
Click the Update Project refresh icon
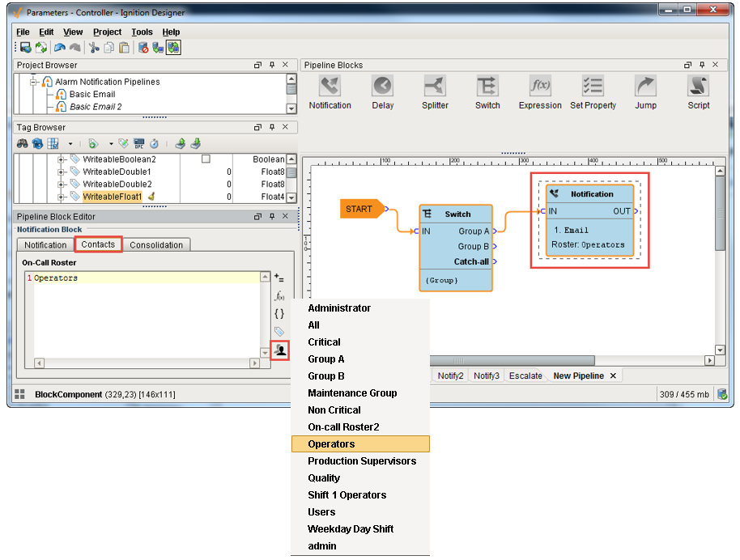(x=41, y=48)
